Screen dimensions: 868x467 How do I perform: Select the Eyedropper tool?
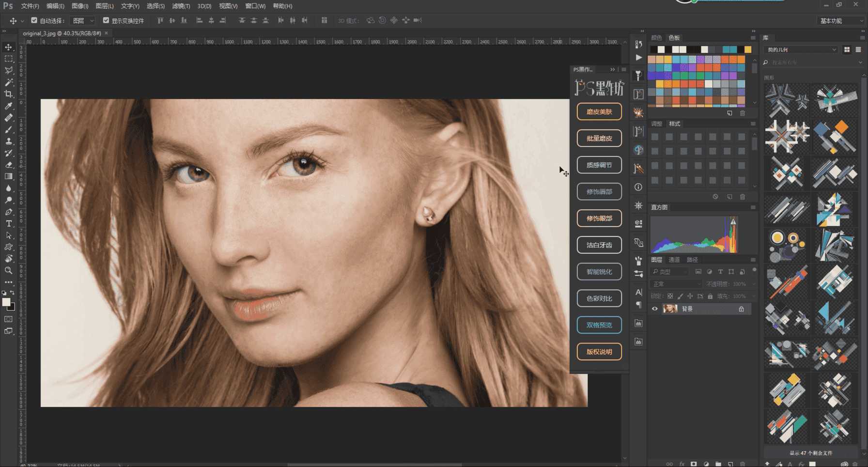tap(9, 106)
